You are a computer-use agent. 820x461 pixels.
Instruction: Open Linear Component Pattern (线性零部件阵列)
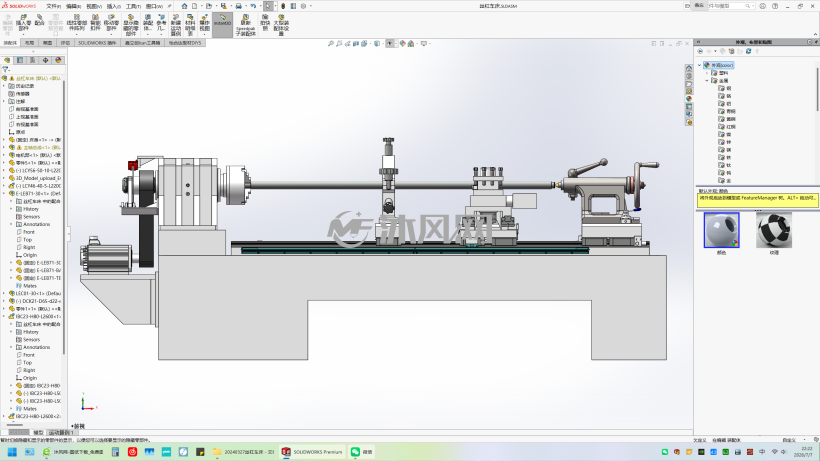pos(77,22)
